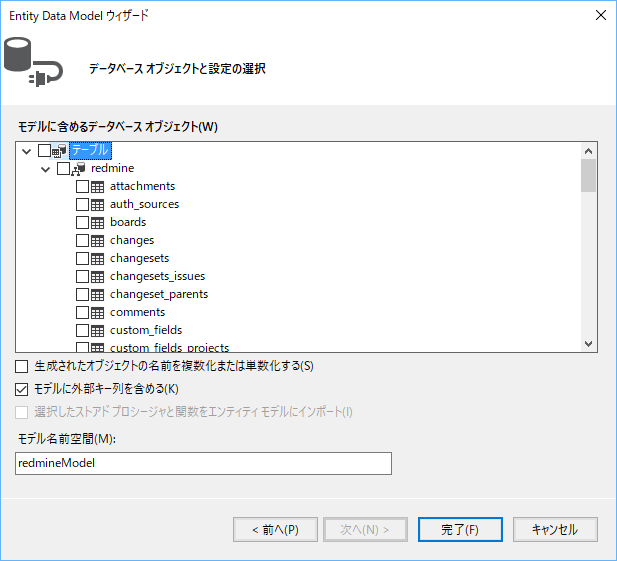The height and width of the screenshot is (561, 617).
Task: Click the テーブル root node icon
Action: [x=59, y=150]
